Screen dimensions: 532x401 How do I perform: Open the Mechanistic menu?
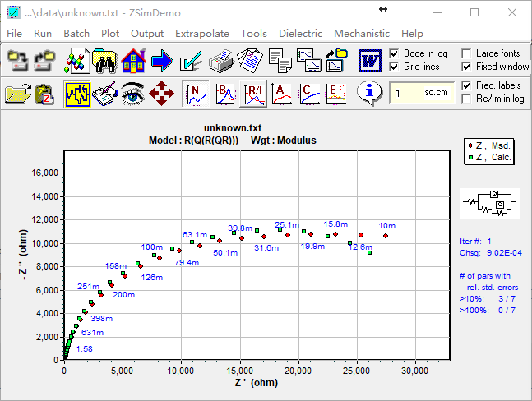pyautogui.click(x=362, y=34)
